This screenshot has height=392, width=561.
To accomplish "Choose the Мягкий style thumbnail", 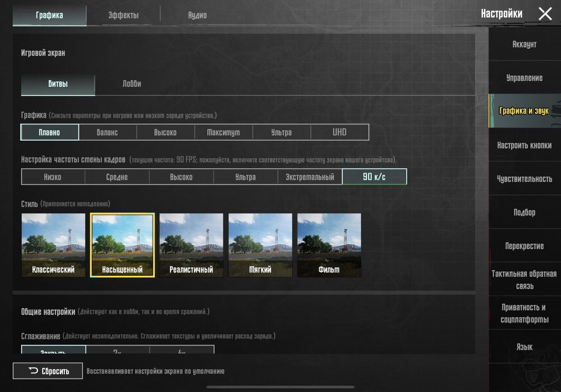I will click(x=260, y=245).
